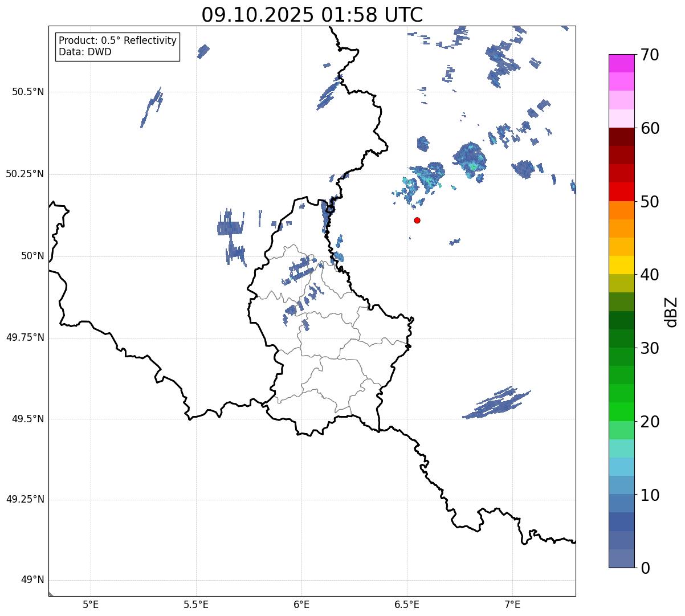
Task: Click the "49°N" latitude label
Action: point(32,580)
